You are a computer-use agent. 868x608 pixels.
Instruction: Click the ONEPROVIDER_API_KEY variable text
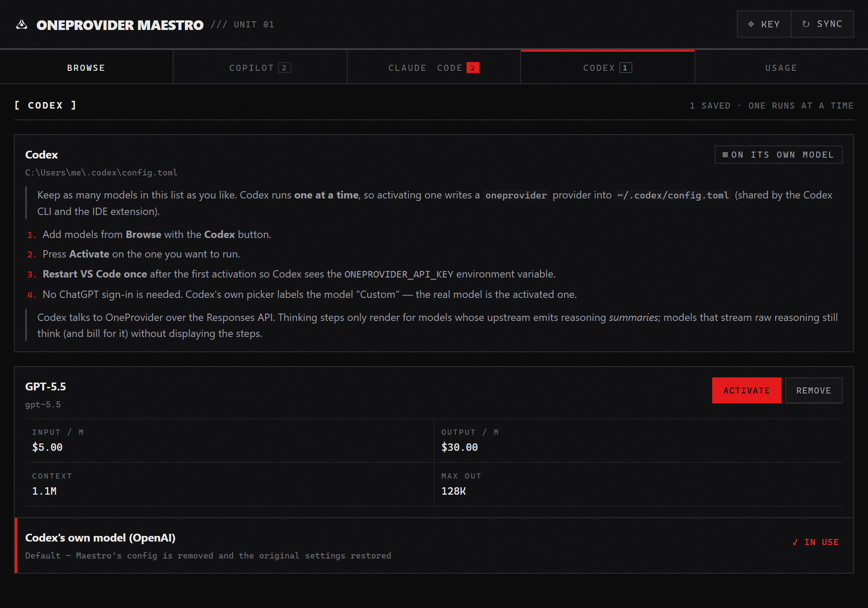click(x=399, y=274)
